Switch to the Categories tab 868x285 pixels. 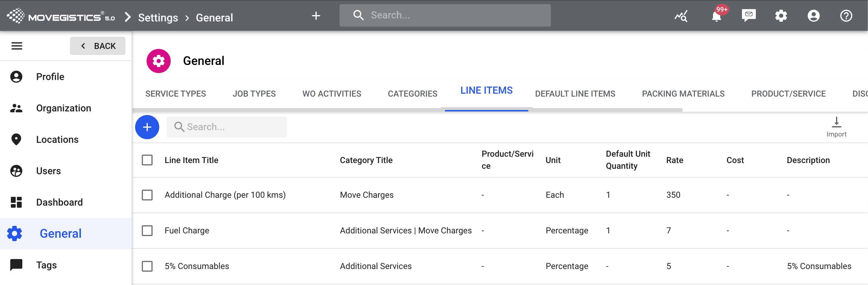point(412,94)
